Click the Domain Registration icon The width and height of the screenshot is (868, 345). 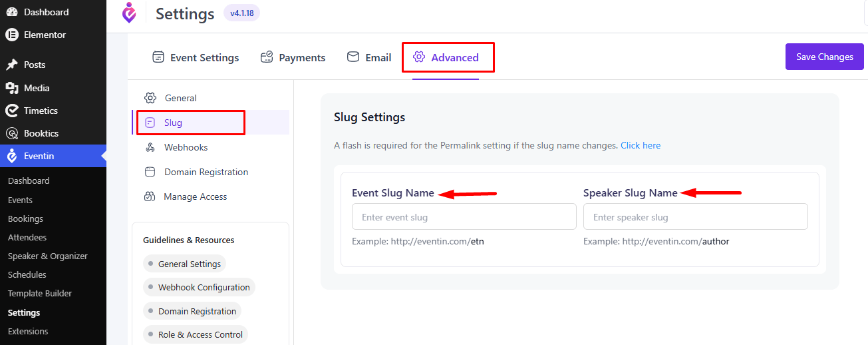coord(150,172)
